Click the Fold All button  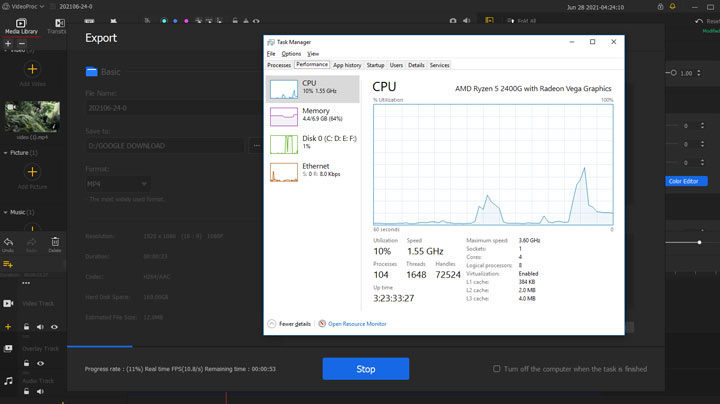click(522, 21)
